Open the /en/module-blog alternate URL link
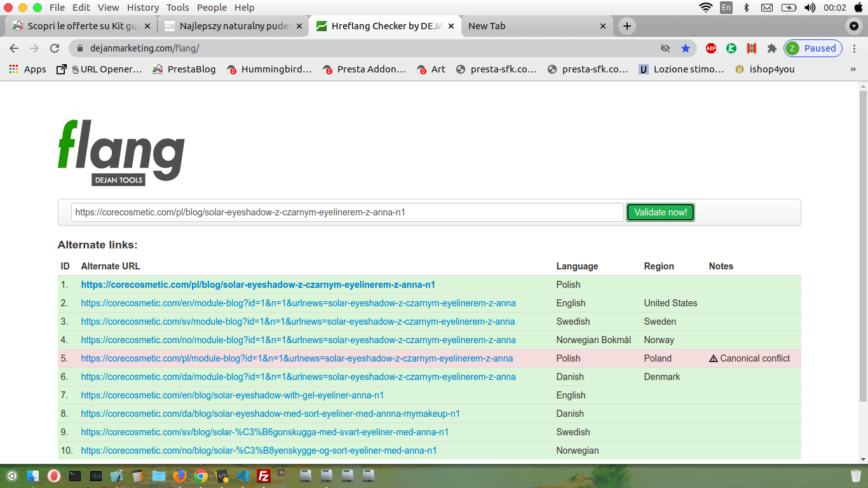This screenshot has width=868, height=488. [x=299, y=303]
